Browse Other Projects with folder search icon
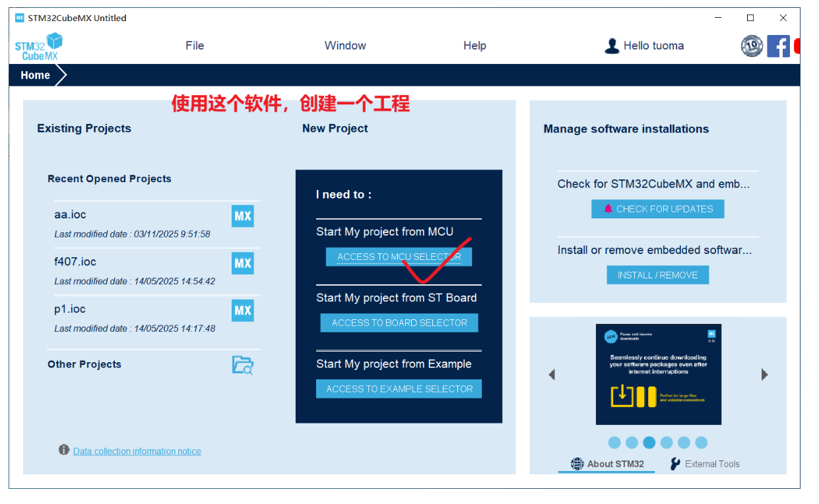 tap(243, 365)
